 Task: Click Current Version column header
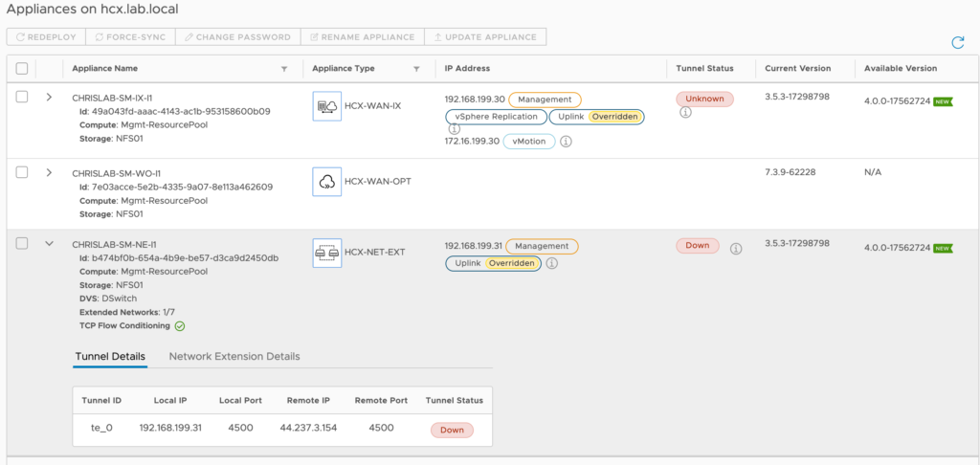797,69
